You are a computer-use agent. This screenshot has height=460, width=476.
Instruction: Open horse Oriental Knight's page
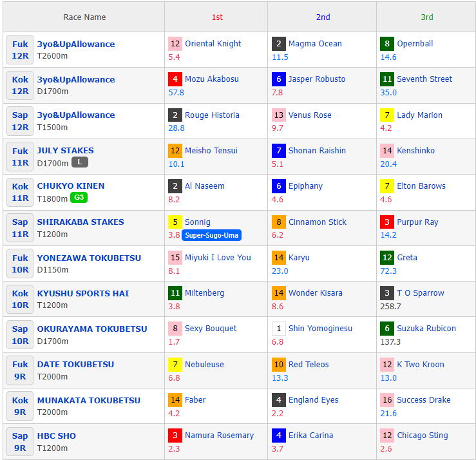coord(213,44)
